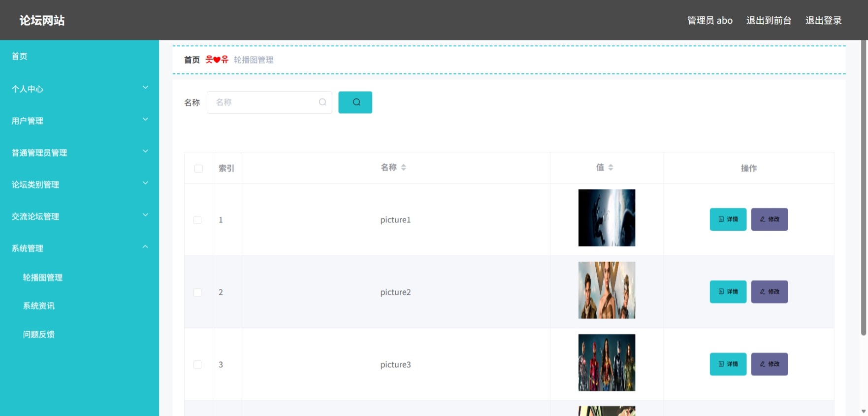Expand the 论坛类别管理 menu chevron

point(145,183)
